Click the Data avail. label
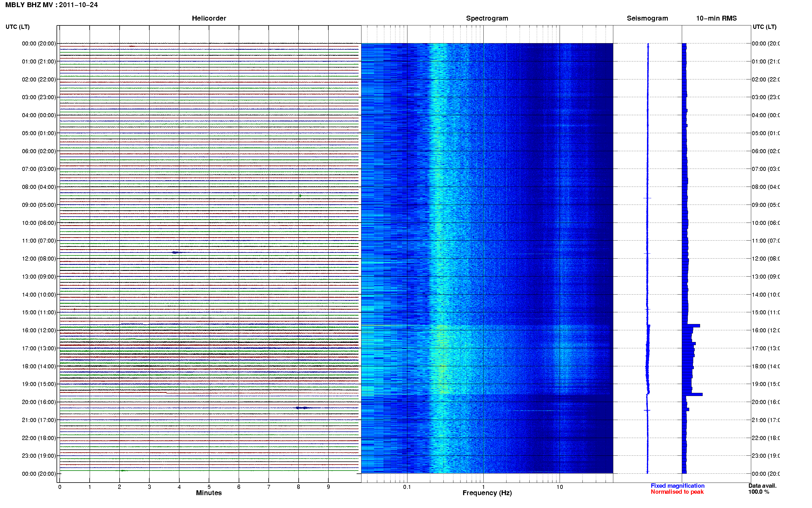The width and height of the screenshot is (812, 508). pyautogui.click(x=762, y=486)
